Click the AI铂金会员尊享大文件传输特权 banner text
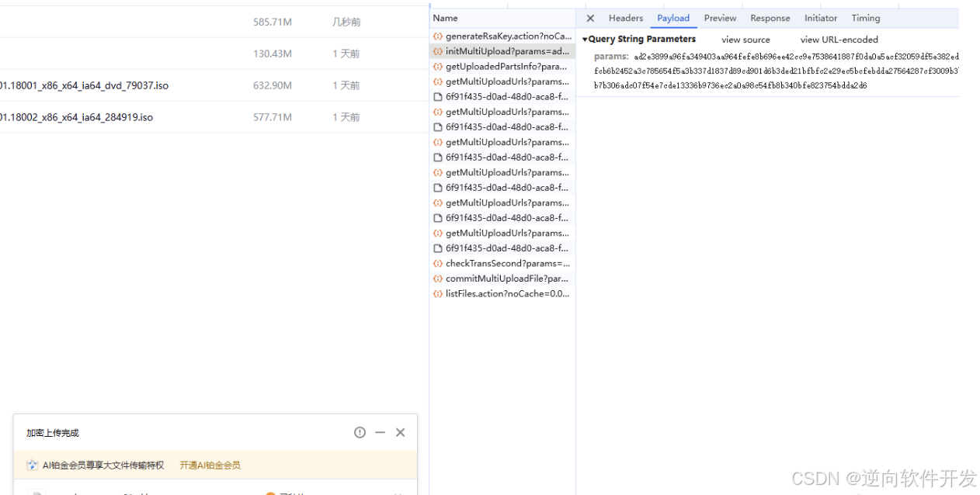980x495 pixels. (x=103, y=466)
